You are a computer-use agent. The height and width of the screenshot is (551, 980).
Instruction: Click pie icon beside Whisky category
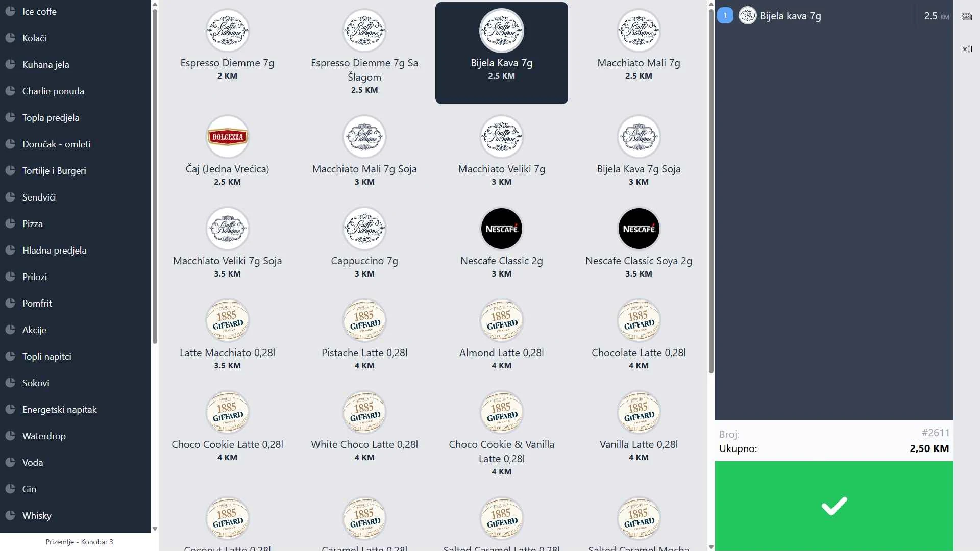point(10,515)
